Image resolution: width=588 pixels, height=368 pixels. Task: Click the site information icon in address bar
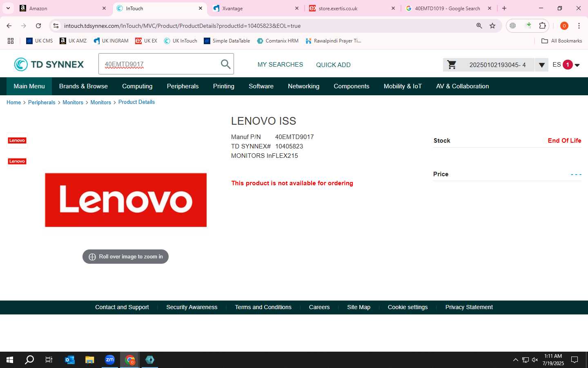[56, 26]
